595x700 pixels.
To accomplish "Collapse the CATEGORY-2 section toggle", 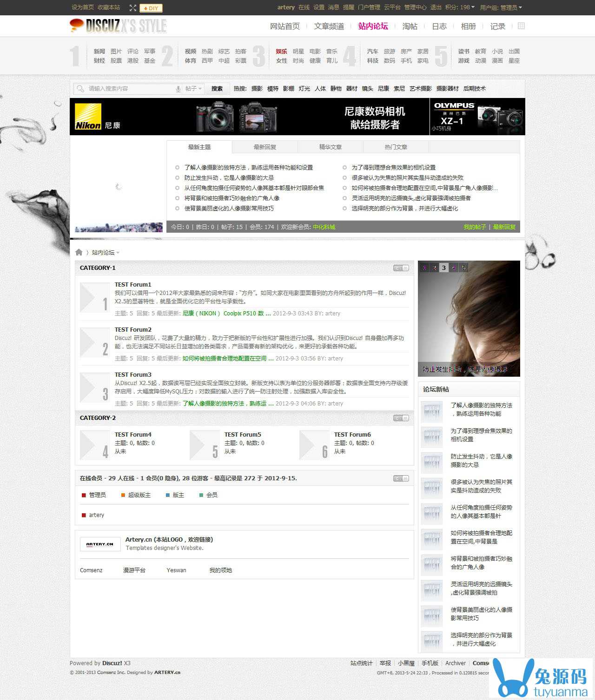I will [x=401, y=418].
